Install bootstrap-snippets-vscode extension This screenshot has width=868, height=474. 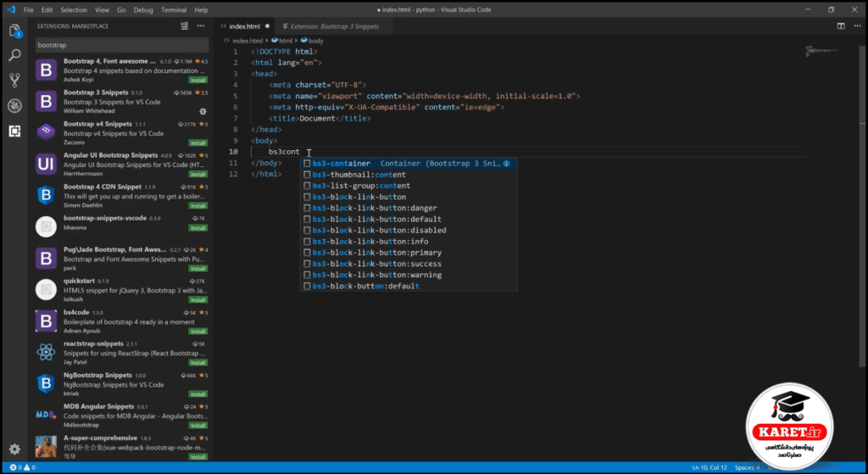click(198, 228)
